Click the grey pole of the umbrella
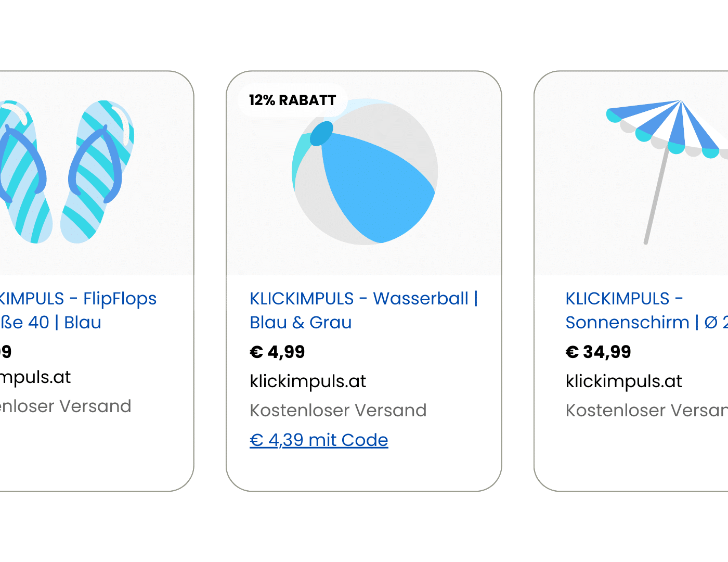This screenshot has height=562, width=728. coord(656,198)
